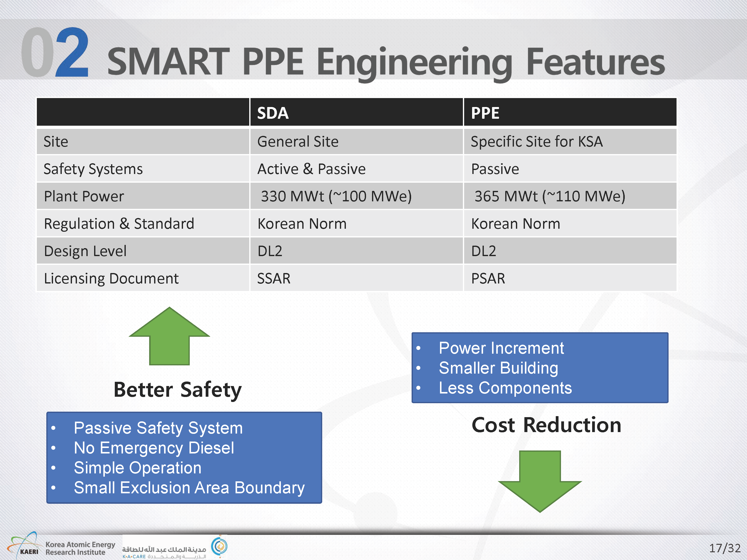Click the Passive Safety System bullet
This screenshot has width=747, height=560.
tap(158, 428)
